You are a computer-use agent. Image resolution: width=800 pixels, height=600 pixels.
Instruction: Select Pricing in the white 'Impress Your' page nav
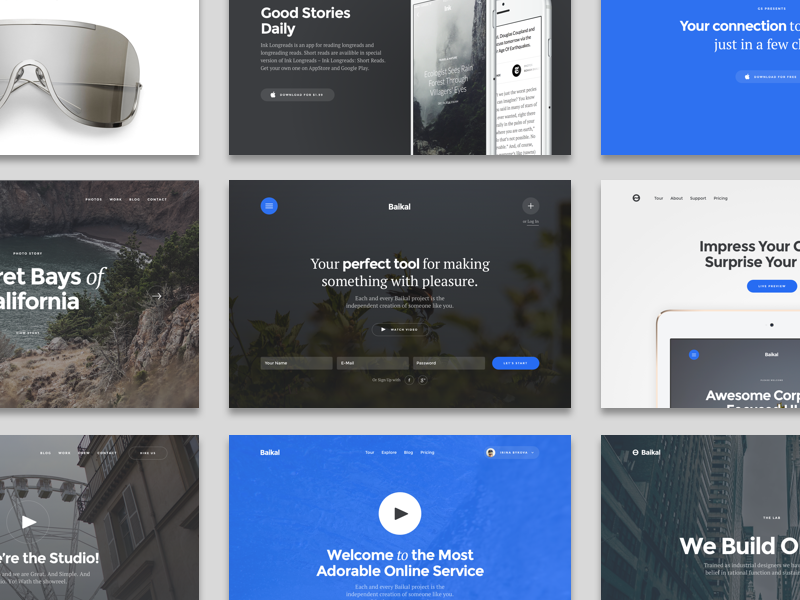tap(720, 198)
